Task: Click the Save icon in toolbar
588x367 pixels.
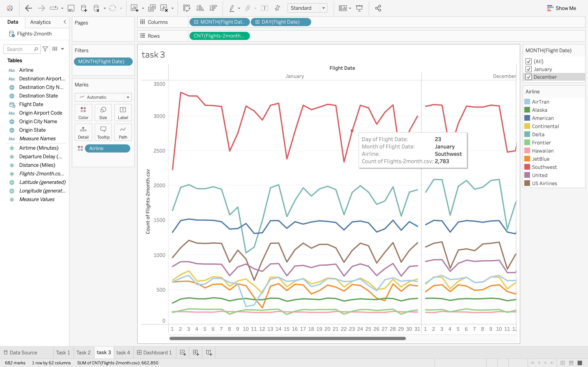Action: coord(71,8)
